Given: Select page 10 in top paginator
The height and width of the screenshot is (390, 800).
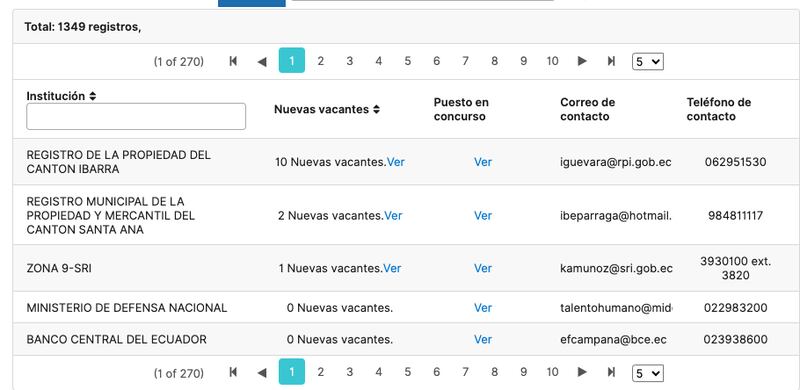Looking at the screenshot, I should [553, 61].
